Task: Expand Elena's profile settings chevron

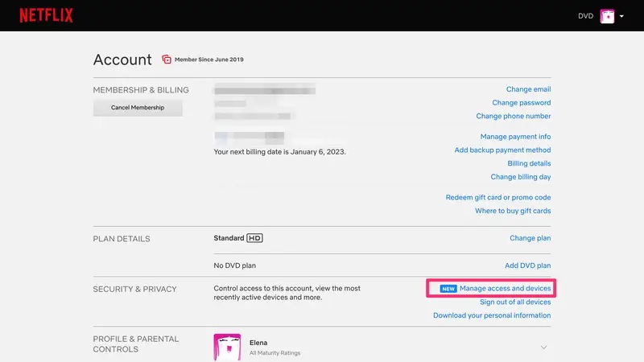Action: 543,348
